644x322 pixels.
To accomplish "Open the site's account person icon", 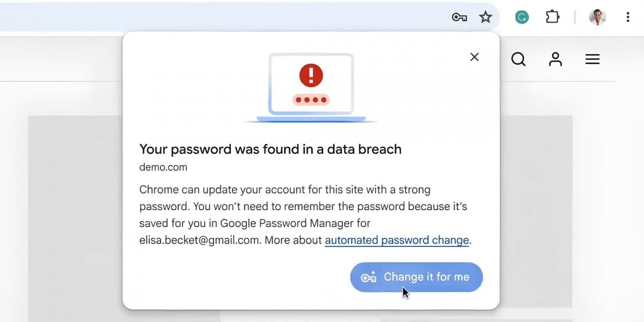I will click(555, 59).
